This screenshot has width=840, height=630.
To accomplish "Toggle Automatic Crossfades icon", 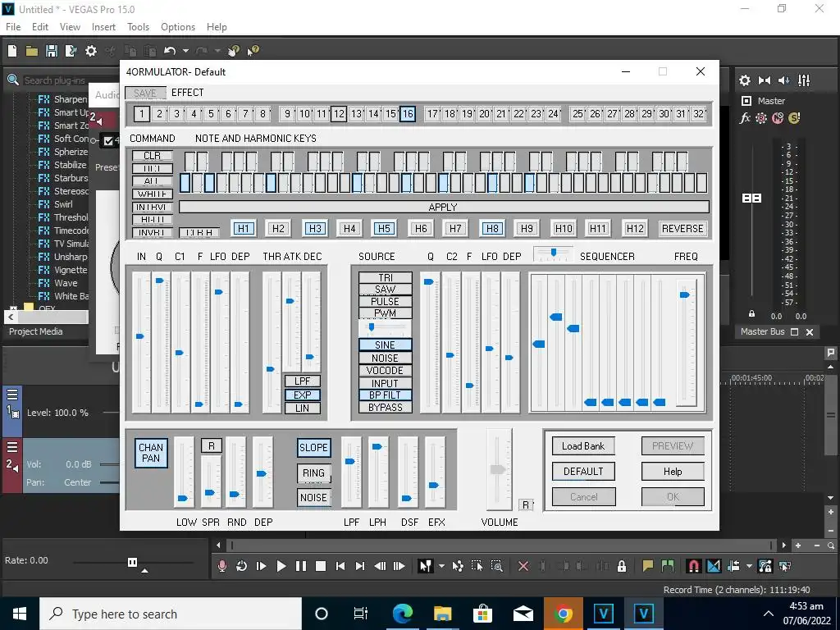I will coord(714,566).
